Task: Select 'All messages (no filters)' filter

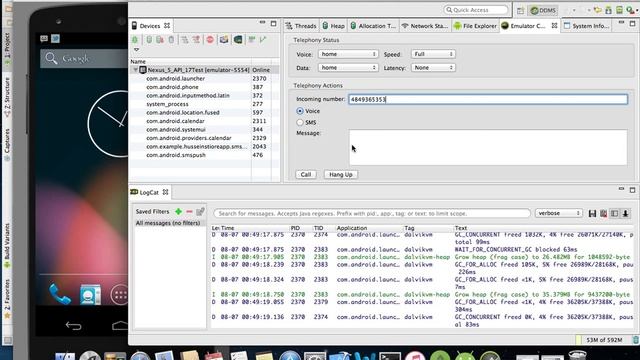Action: (168, 223)
